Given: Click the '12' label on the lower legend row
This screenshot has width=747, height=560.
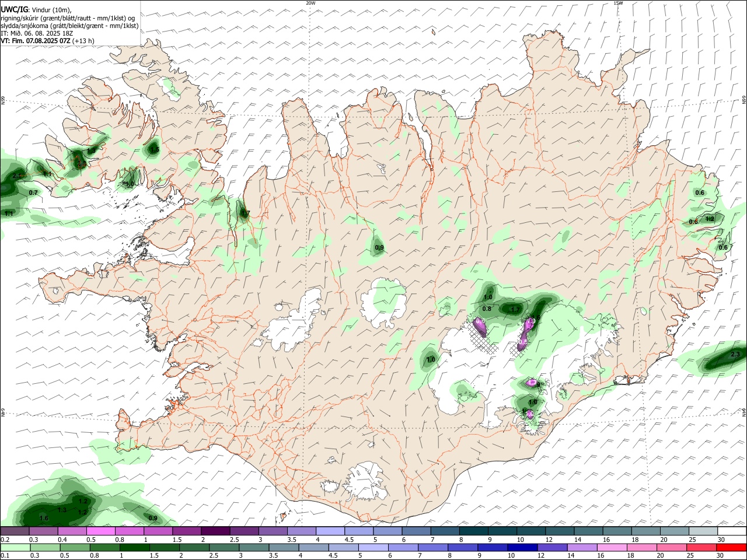Looking at the screenshot, I should coord(541,555).
